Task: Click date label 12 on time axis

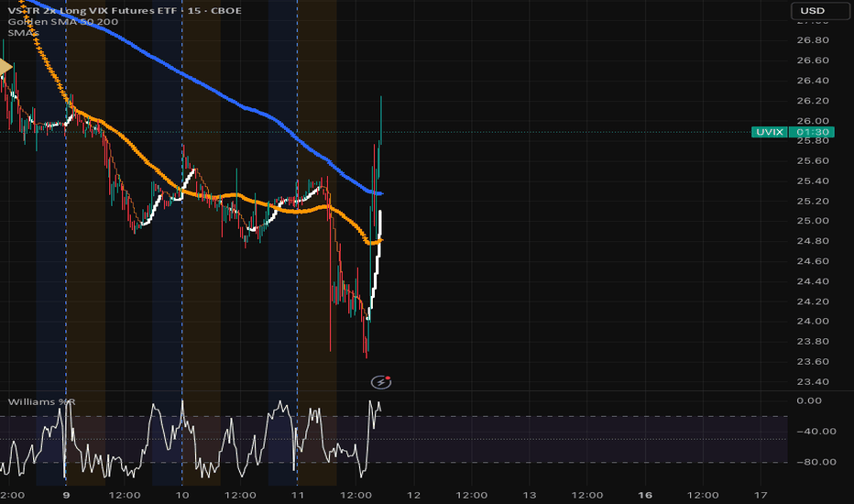Action: [x=413, y=495]
